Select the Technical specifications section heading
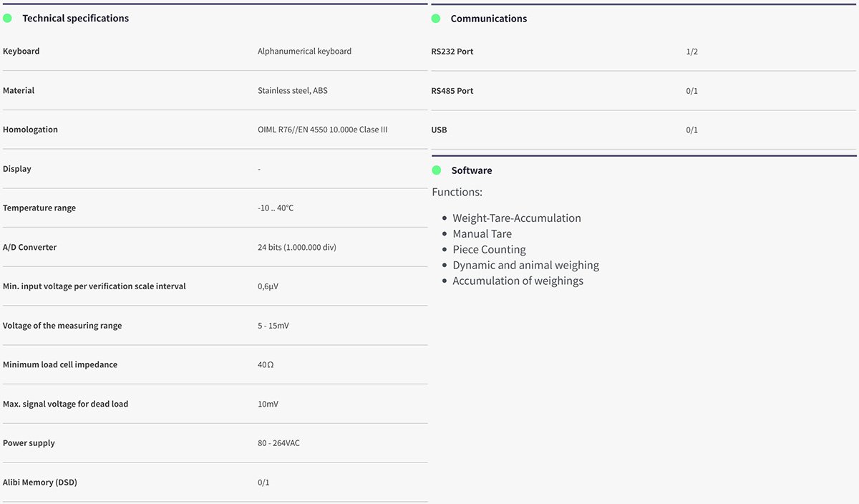Screen dimensions: 859x504 pos(75,19)
